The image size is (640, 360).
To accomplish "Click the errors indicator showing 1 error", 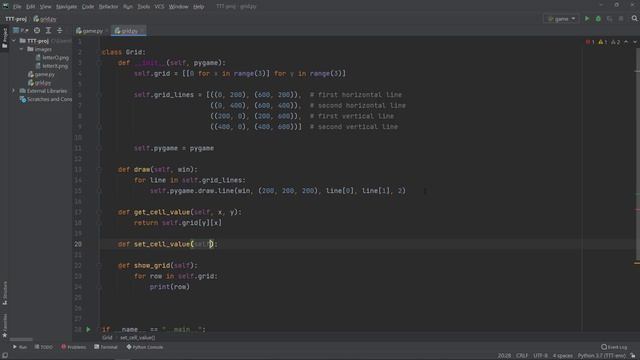I will [x=590, y=42].
